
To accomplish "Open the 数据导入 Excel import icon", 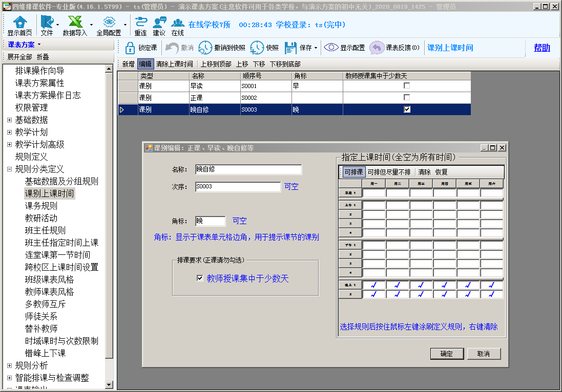I will [75, 23].
